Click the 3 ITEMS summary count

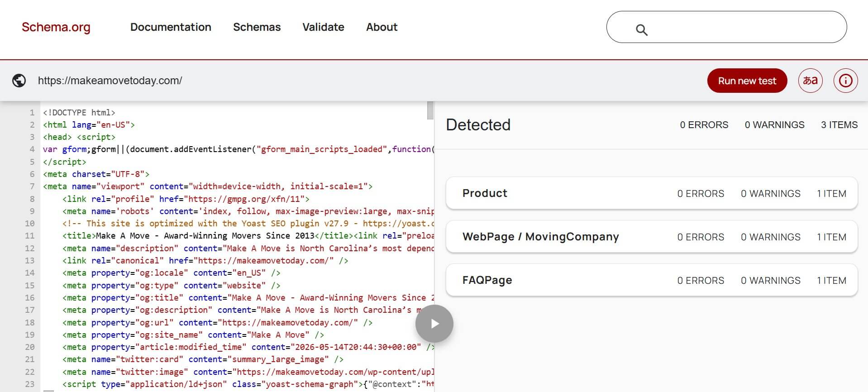839,125
